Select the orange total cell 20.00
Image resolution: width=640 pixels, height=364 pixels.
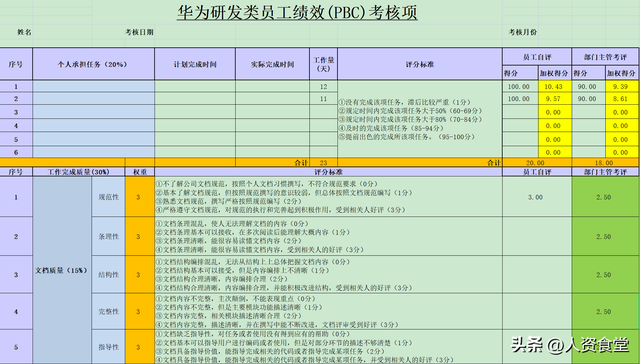(537, 162)
